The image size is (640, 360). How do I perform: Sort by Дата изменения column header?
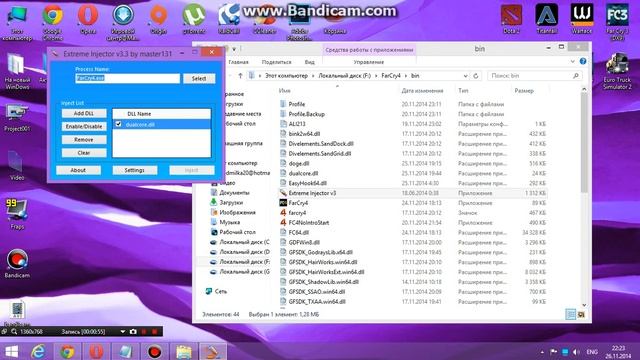(x=422, y=91)
